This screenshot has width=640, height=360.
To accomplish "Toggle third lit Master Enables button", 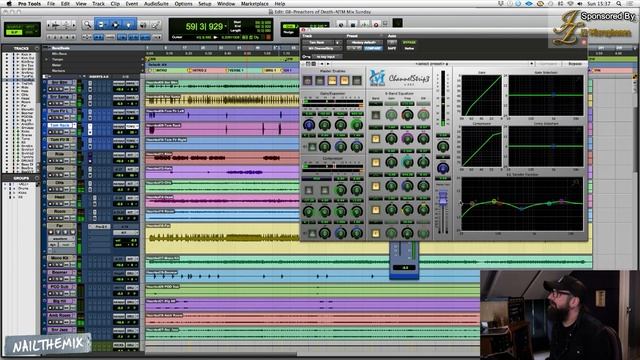I will tap(332, 80).
